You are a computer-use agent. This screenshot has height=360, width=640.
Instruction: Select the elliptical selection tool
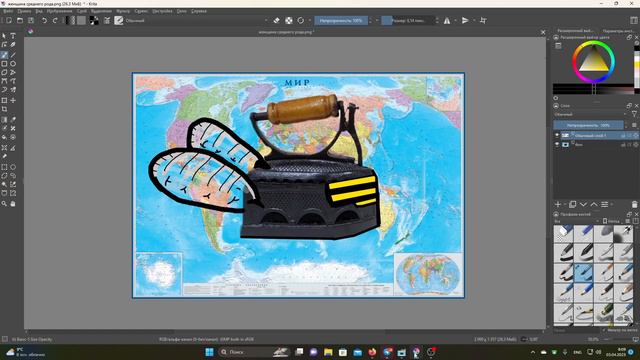[x=13, y=167]
